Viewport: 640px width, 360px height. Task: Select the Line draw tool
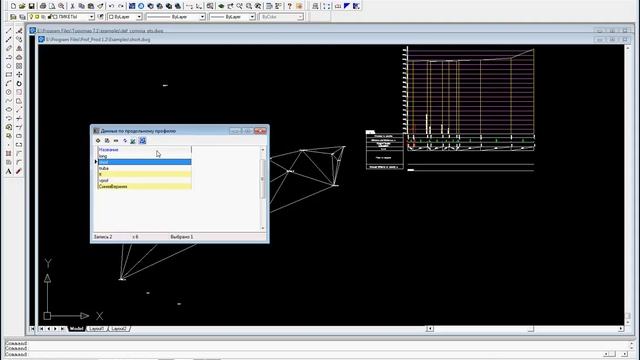9,31
